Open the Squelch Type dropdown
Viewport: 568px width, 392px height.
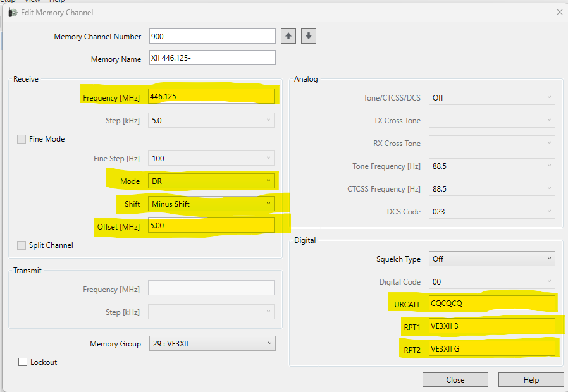(491, 259)
